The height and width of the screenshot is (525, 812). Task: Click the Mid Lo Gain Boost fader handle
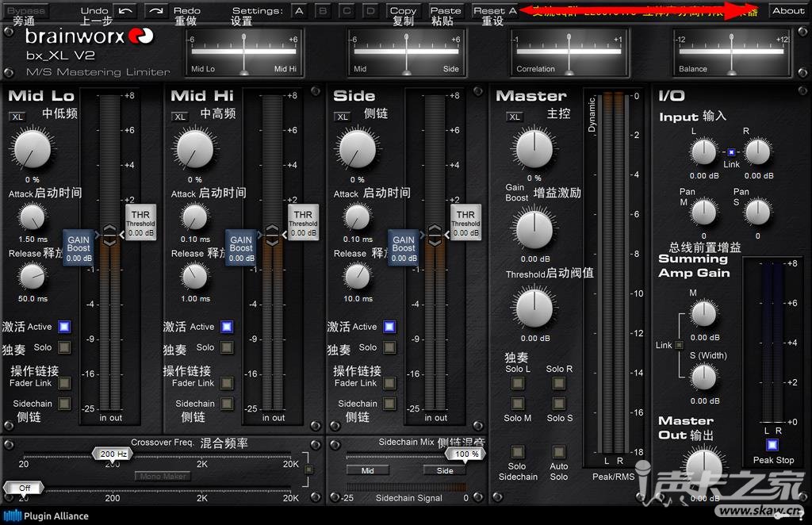(x=79, y=248)
